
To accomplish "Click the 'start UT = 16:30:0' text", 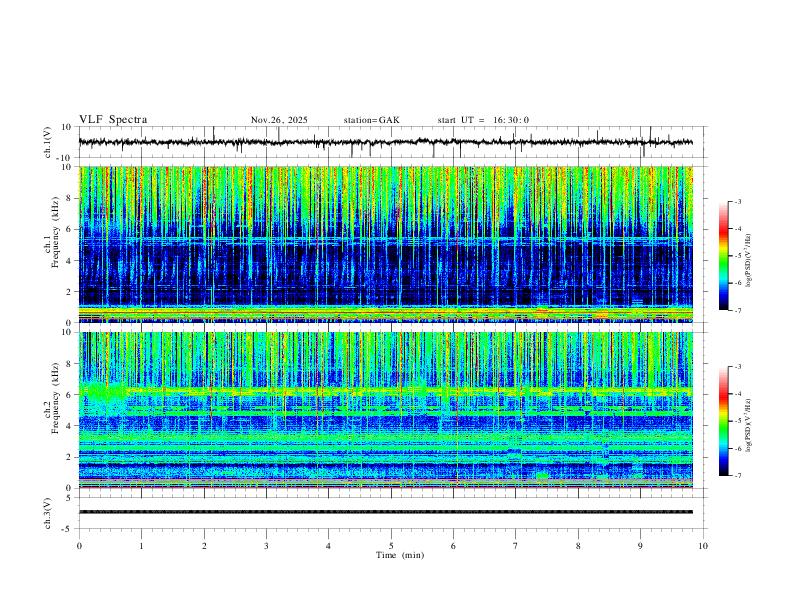I will click(x=483, y=120).
